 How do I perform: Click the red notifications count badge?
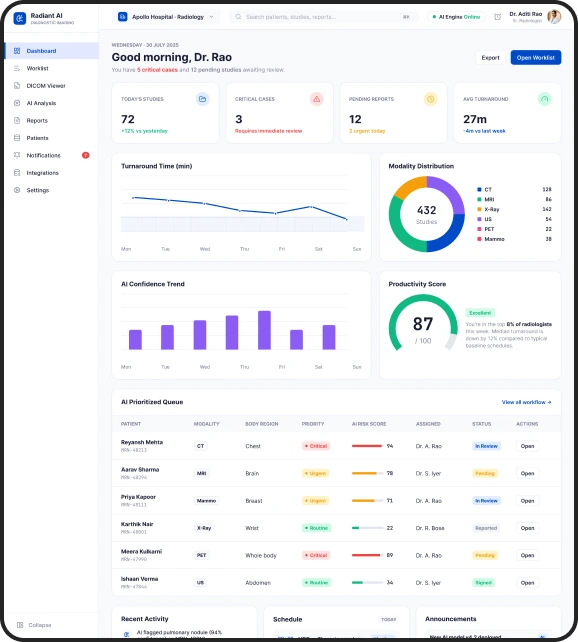[x=86, y=155]
